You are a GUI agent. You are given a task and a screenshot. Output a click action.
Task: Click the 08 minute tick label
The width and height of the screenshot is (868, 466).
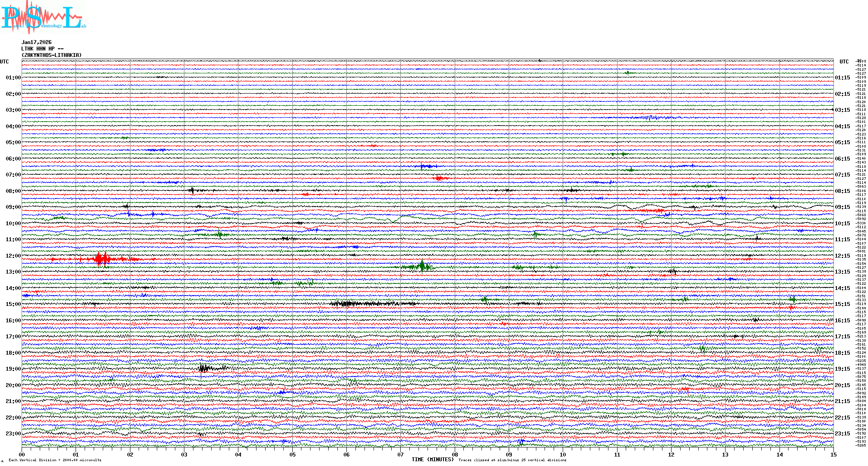(x=455, y=455)
